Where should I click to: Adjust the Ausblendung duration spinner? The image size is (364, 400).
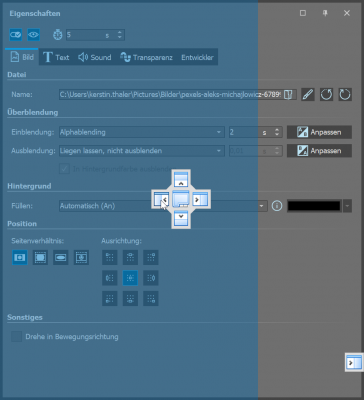(x=277, y=151)
